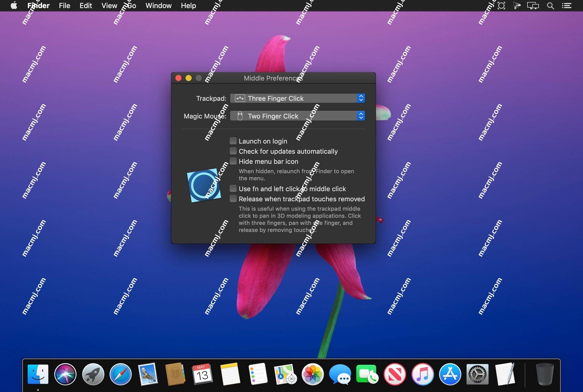Open Reminders app in Dock
The image size is (583, 392).
(x=258, y=374)
